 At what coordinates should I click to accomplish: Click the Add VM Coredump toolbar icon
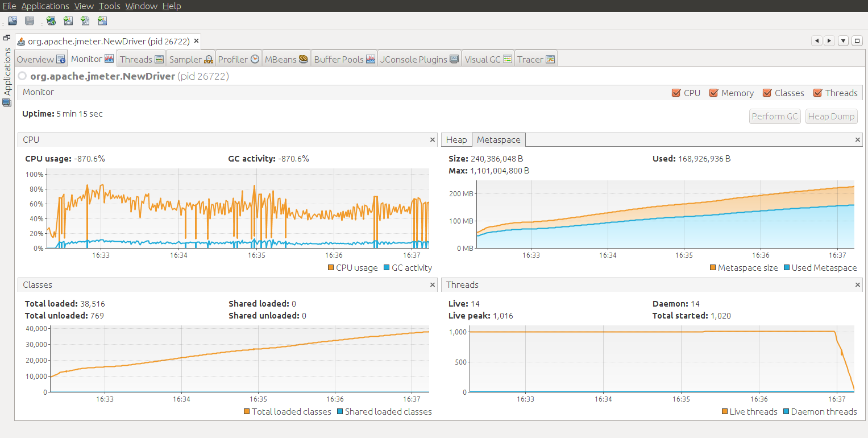pos(85,20)
